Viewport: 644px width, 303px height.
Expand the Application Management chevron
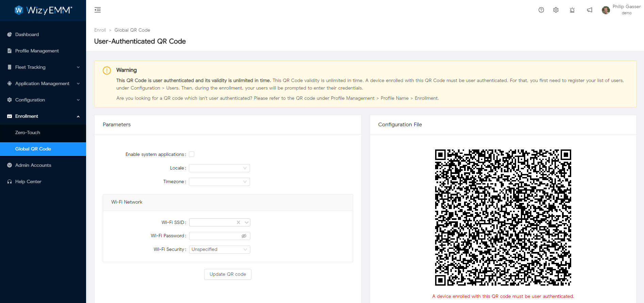click(x=78, y=83)
